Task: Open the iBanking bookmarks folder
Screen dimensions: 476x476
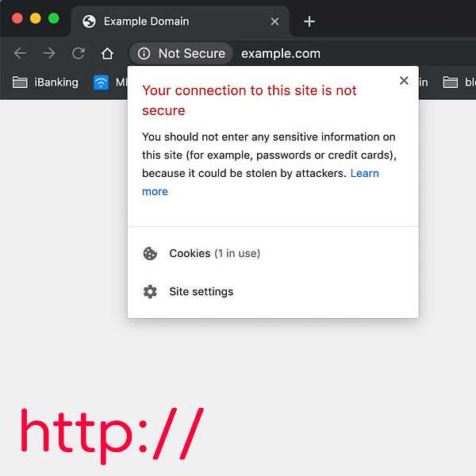Action: 45,83
